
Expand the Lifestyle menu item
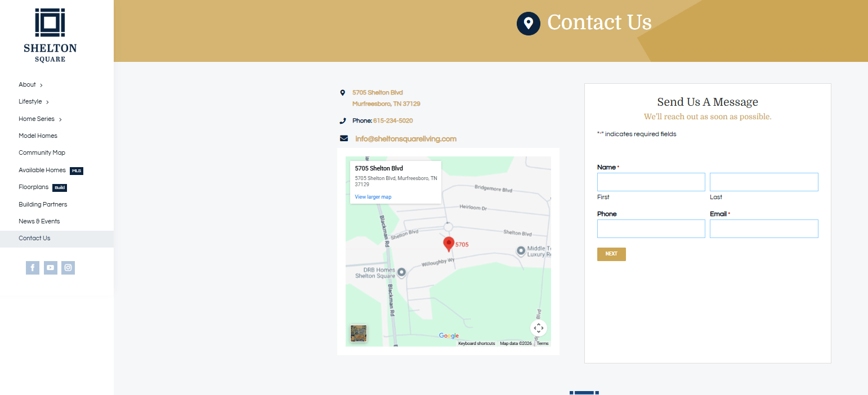click(x=29, y=101)
